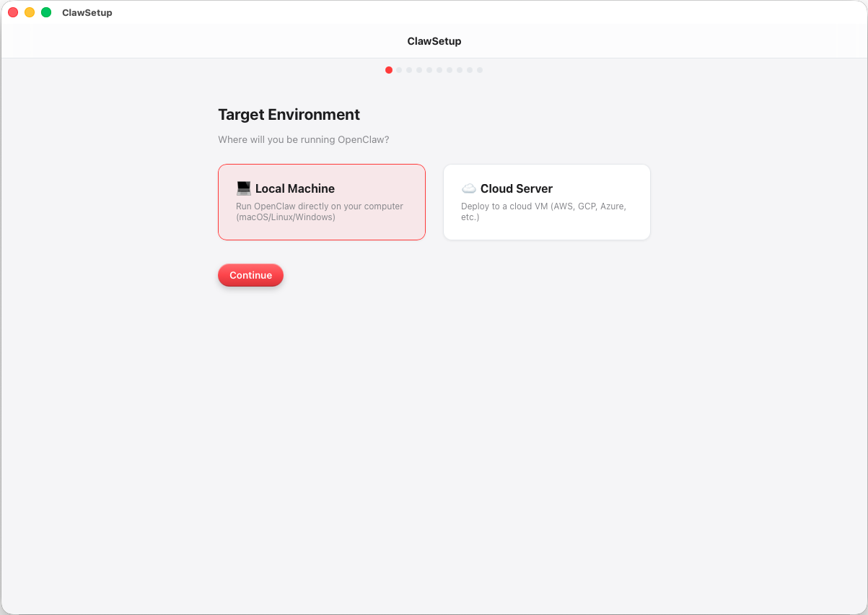The width and height of the screenshot is (868, 615).
Task: Minimize the ClawSetup window
Action: [30, 12]
